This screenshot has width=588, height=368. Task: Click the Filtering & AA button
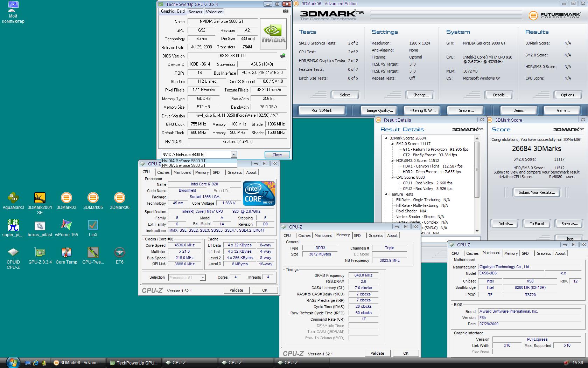[422, 110]
